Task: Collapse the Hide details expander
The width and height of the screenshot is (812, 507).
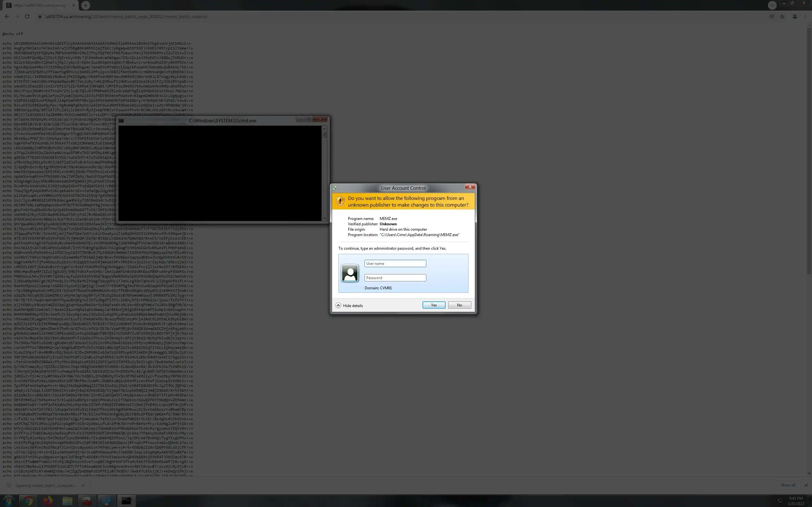Action: click(x=338, y=305)
